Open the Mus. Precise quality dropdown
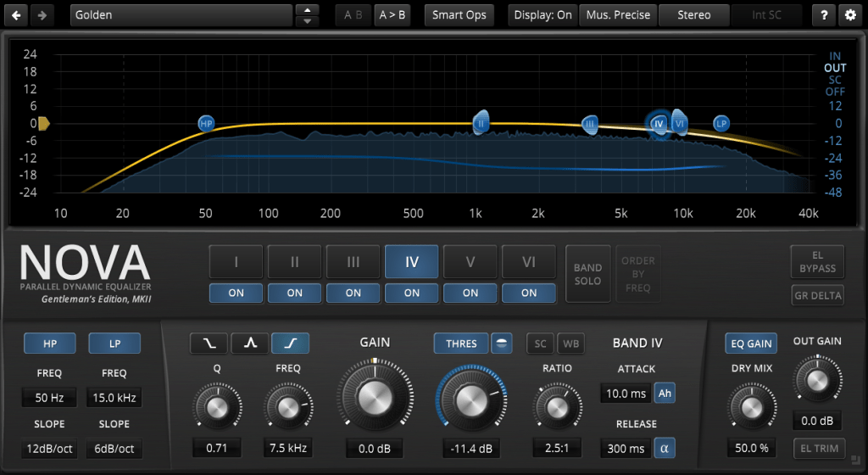The height and width of the screenshot is (475, 868). pyautogui.click(x=618, y=15)
